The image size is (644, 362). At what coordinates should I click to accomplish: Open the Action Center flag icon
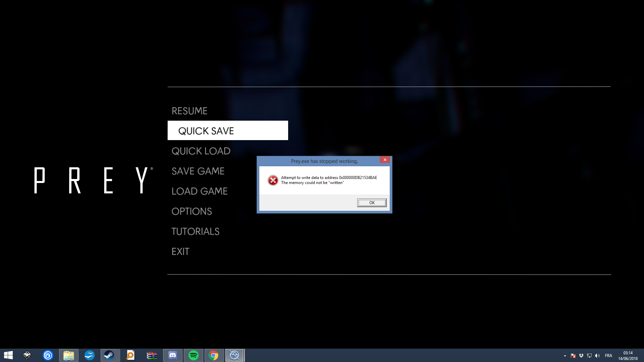point(573,355)
